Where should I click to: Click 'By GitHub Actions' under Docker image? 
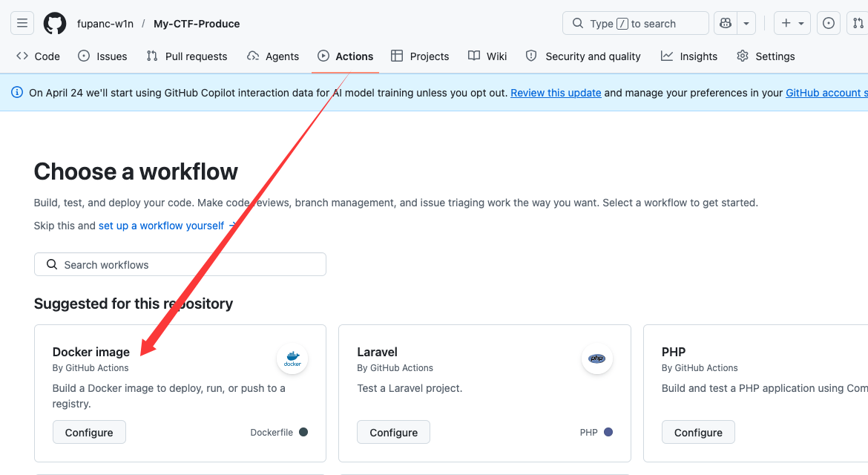pos(91,367)
